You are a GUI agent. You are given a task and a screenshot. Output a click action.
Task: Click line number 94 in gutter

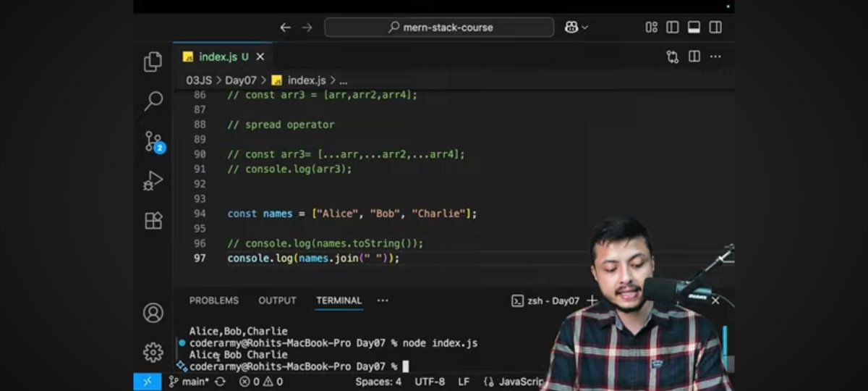tap(200, 214)
